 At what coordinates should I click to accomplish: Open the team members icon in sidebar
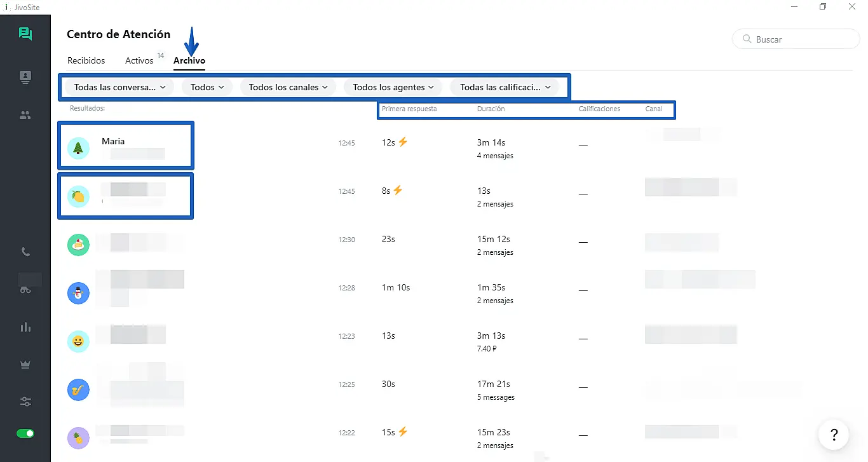tap(25, 115)
